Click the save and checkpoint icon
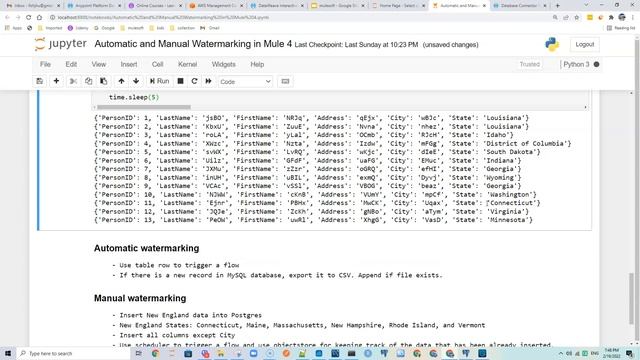640x360 pixels. click(x=40, y=81)
